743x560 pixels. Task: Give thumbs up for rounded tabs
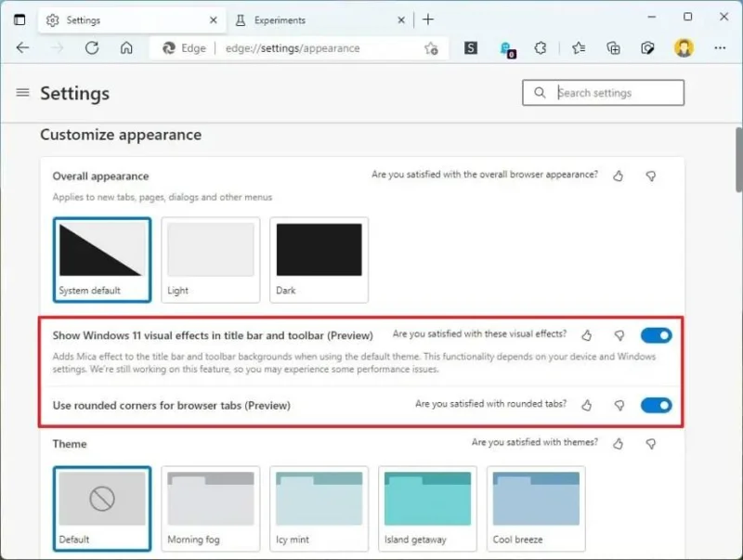click(x=587, y=405)
